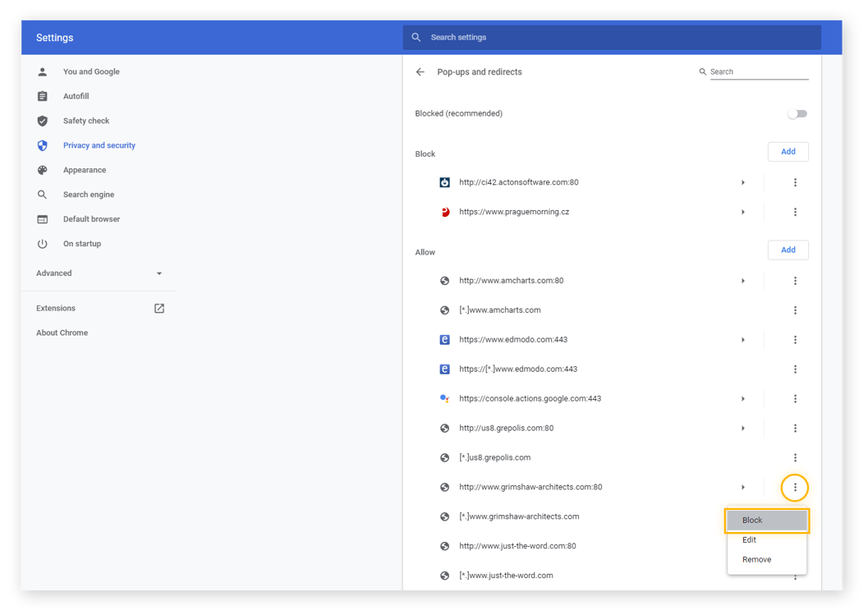Image resolution: width=868 pixels, height=615 pixels.
Task: Click the Edmodo favicon beside www.edmodo.com
Action: [x=444, y=339]
